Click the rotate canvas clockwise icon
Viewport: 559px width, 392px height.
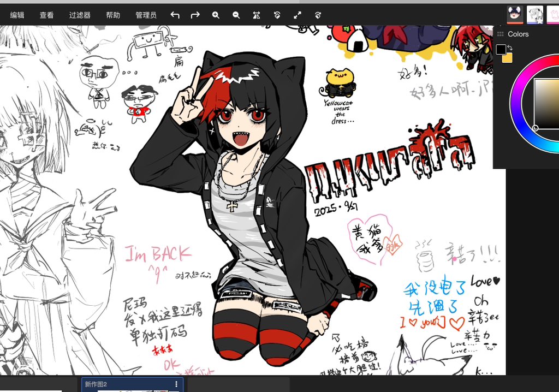pyautogui.click(x=318, y=15)
